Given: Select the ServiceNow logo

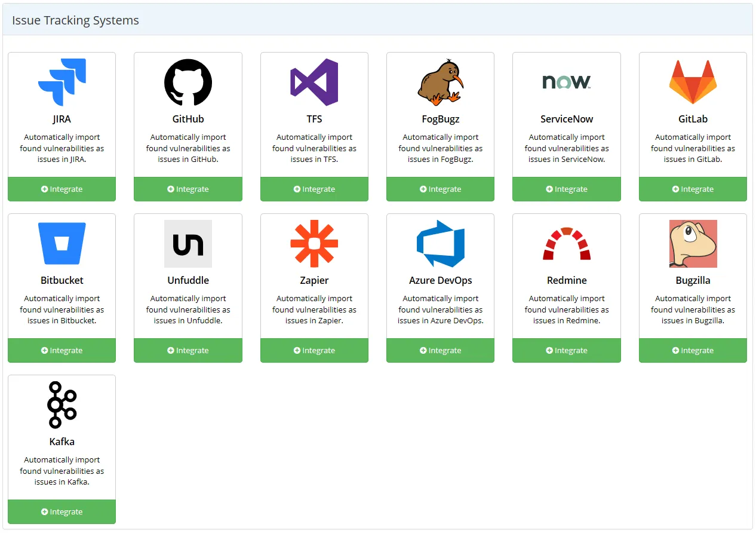Looking at the screenshot, I should (566, 82).
